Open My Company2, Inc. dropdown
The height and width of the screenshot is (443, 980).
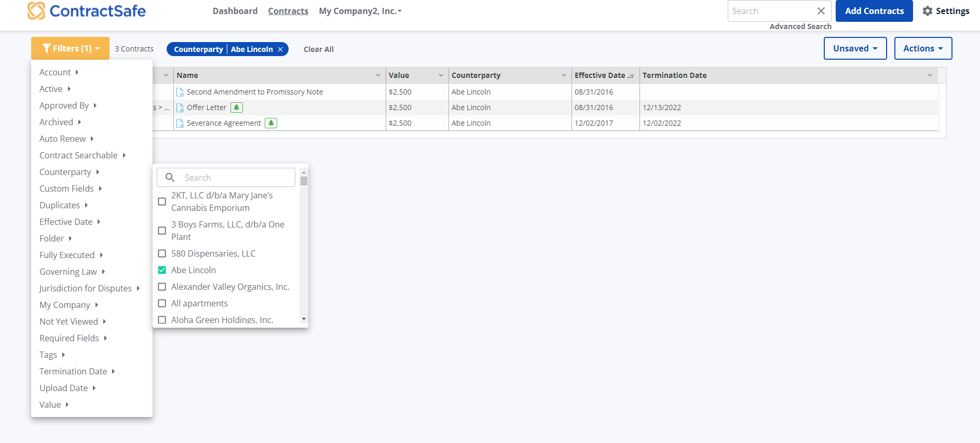pyautogui.click(x=360, y=11)
